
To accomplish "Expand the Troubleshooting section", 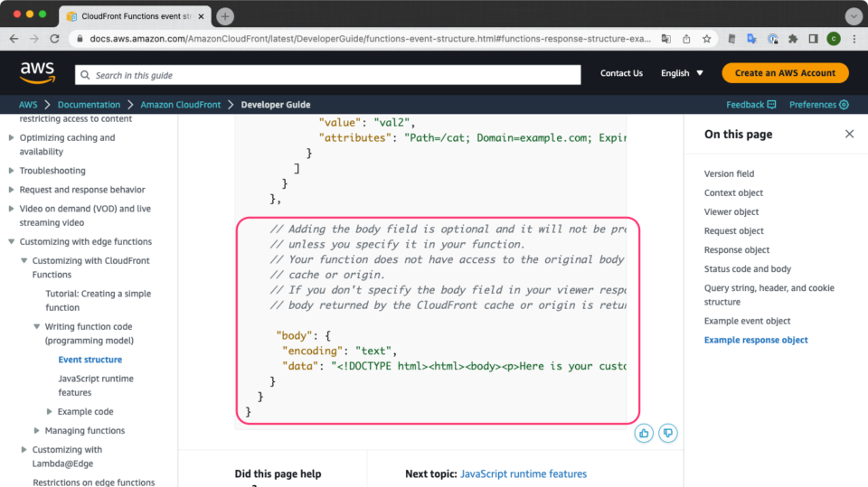I will tap(11, 171).
